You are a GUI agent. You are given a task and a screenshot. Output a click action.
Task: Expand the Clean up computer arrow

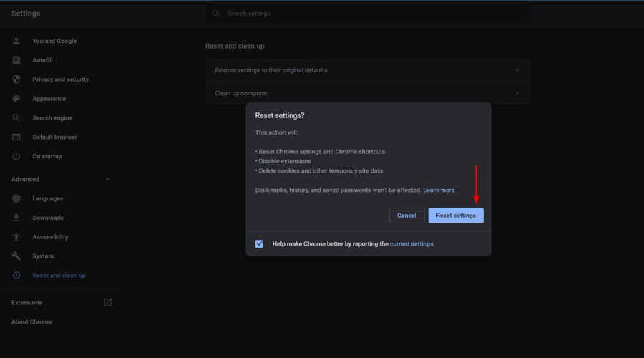(517, 93)
